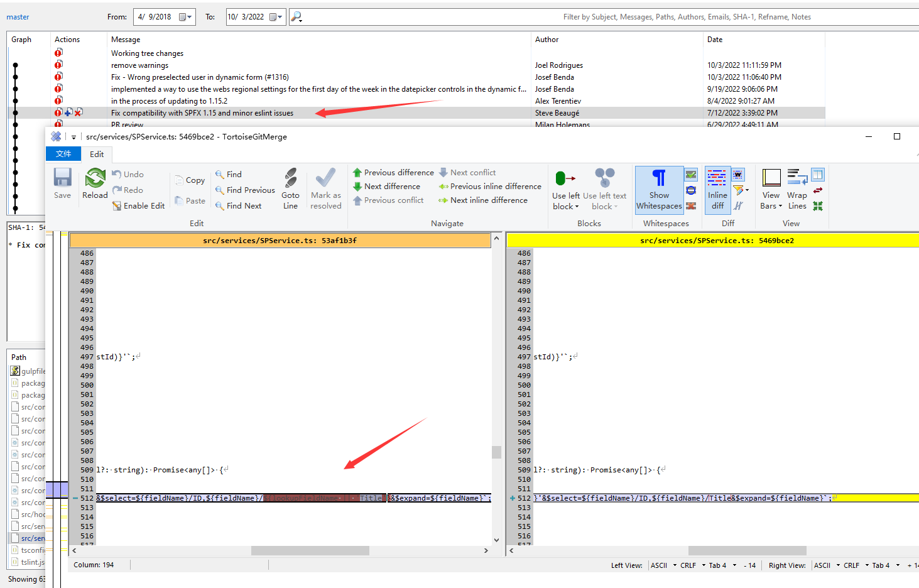Toggle Inline diff display
Screen dimensions: 919x588
click(x=717, y=188)
